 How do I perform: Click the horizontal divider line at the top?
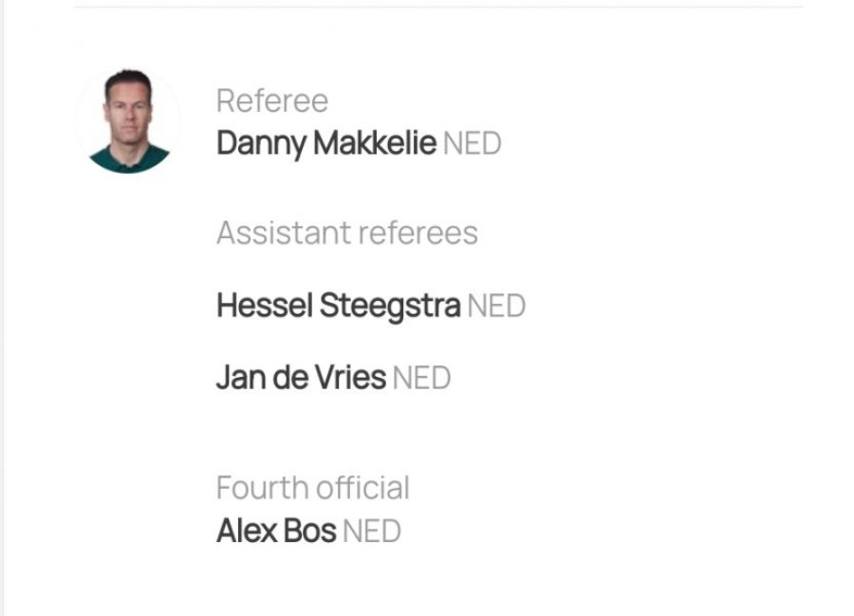click(438, 7)
